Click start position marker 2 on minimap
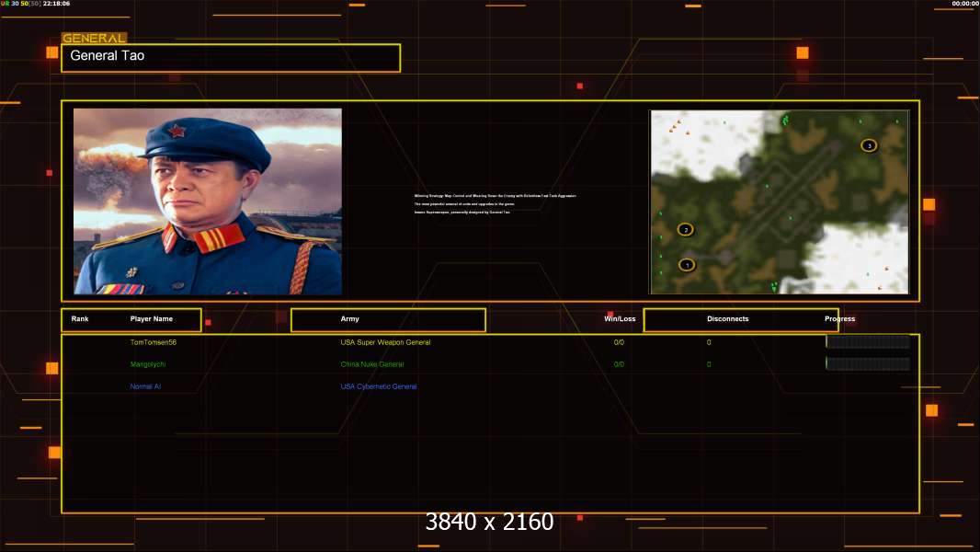 (686, 229)
